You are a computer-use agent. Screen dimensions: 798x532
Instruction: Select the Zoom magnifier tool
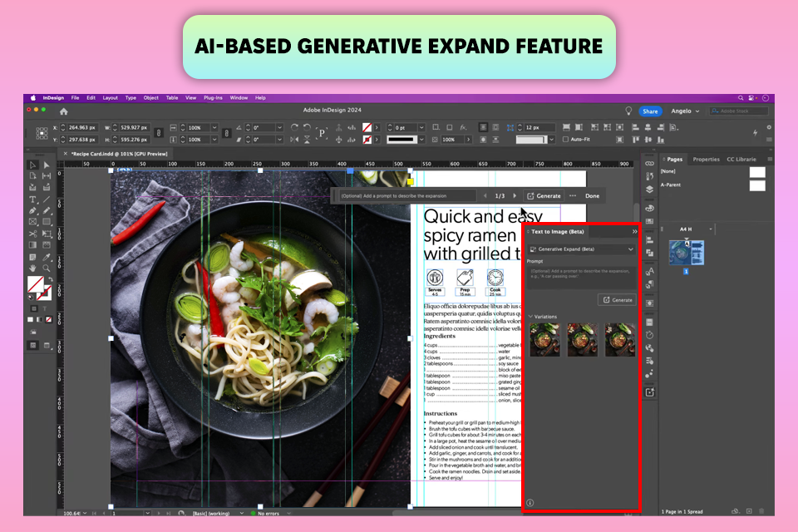click(x=47, y=268)
